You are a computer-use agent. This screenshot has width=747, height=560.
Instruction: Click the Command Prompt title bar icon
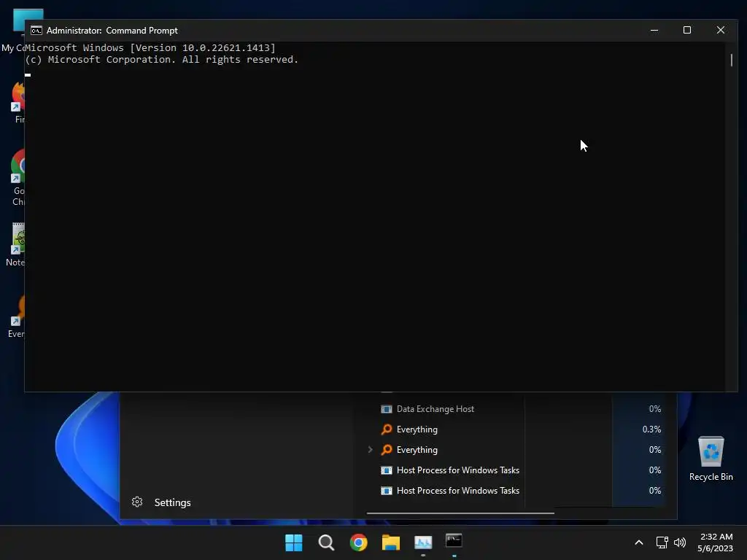click(x=36, y=31)
